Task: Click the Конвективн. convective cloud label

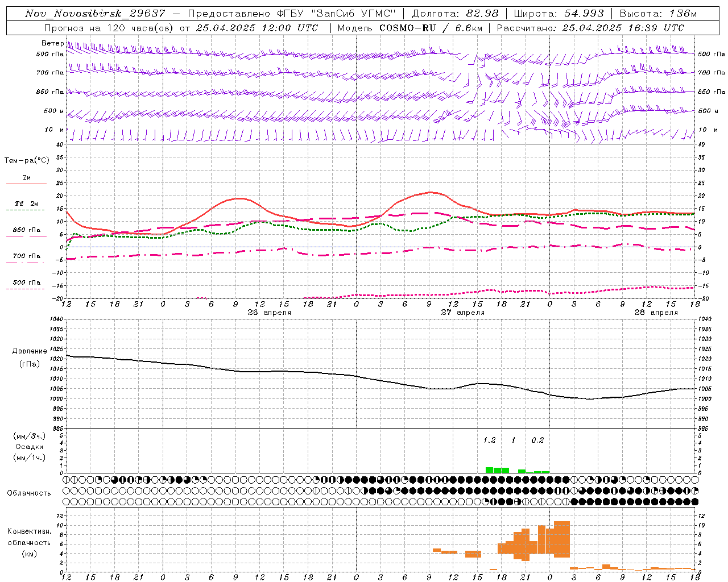Action: [29, 531]
